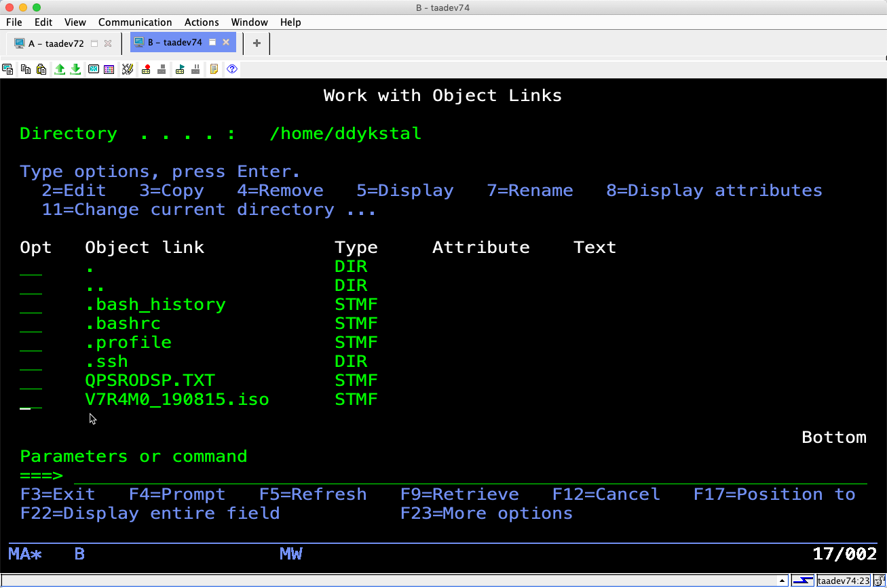This screenshot has width=887, height=588.
Task: Click F3=Exit function key label
Action: pos(58,494)
